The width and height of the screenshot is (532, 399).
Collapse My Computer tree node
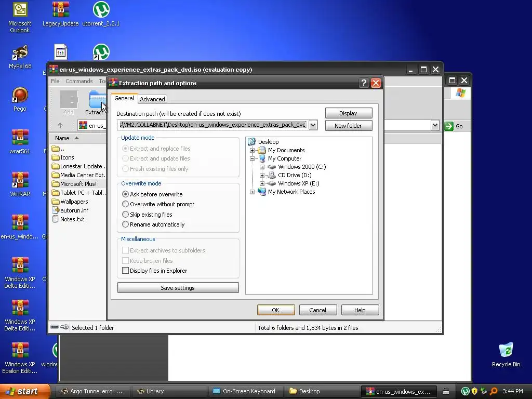click(252, 158)
